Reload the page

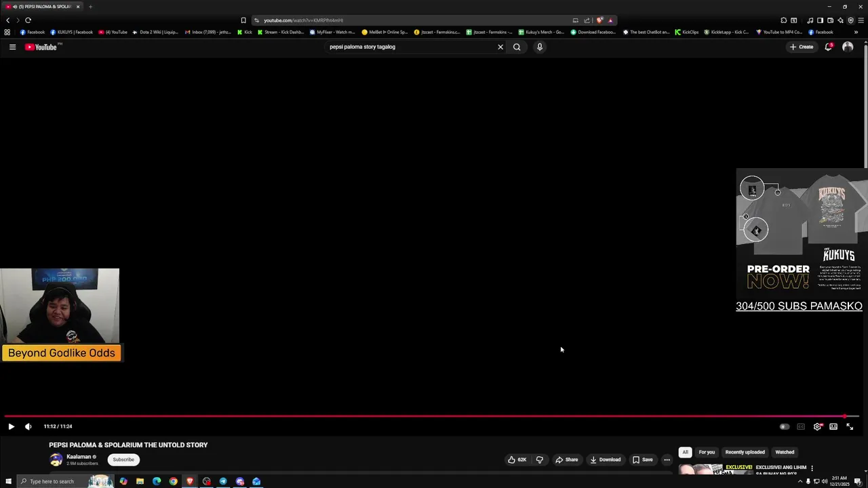(x=28, y=20)
